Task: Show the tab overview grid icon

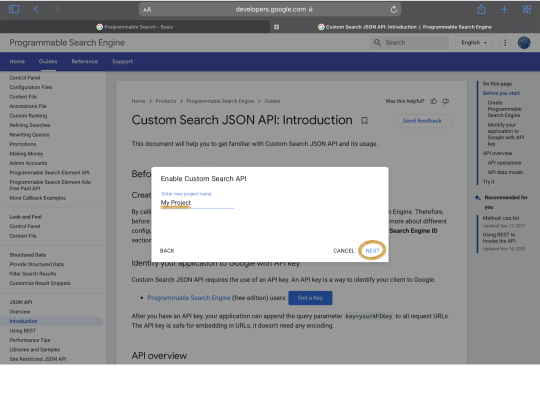Action: [527, 9]
